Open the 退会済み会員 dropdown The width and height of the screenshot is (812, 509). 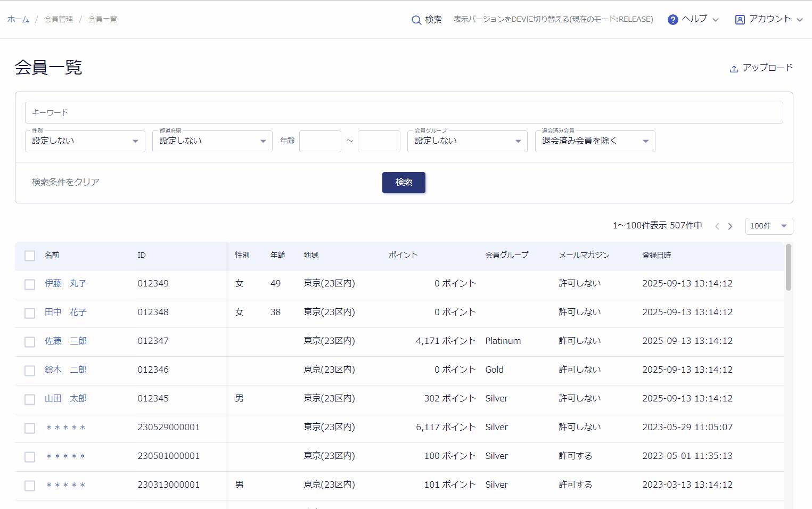click(x=595, y=141)
